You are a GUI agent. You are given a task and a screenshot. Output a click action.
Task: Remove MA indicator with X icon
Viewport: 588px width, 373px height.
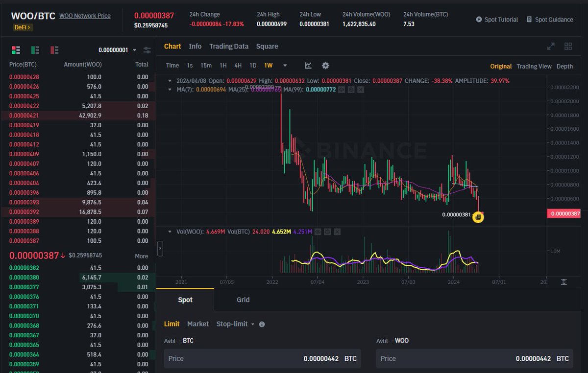tap(361, 90)
